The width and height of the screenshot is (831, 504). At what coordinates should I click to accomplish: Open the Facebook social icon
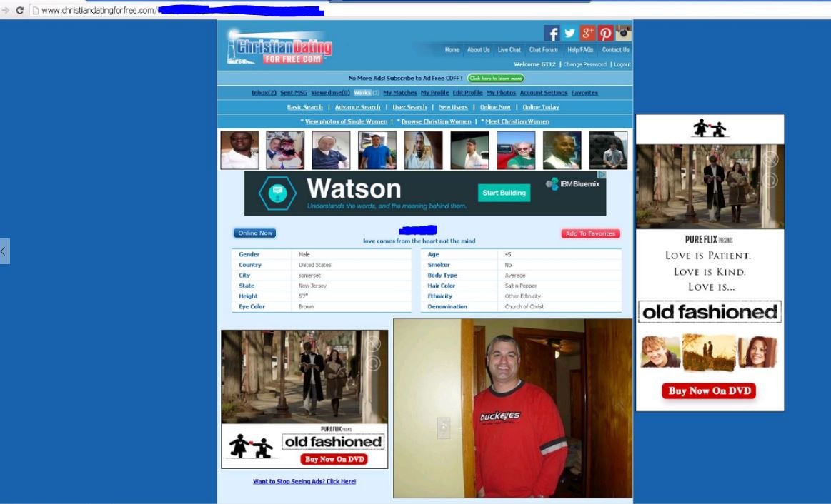[552, 34]
